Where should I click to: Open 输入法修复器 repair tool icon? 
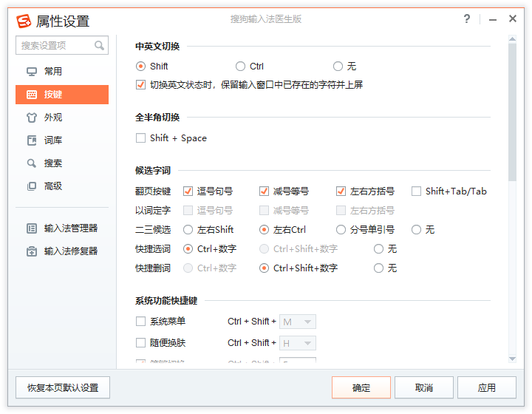32,251
